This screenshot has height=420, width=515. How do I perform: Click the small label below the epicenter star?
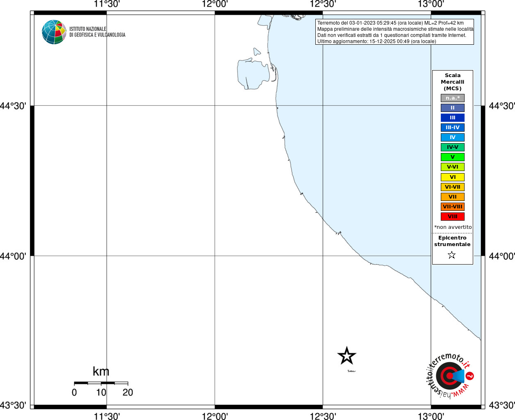(x=351, y=371)
